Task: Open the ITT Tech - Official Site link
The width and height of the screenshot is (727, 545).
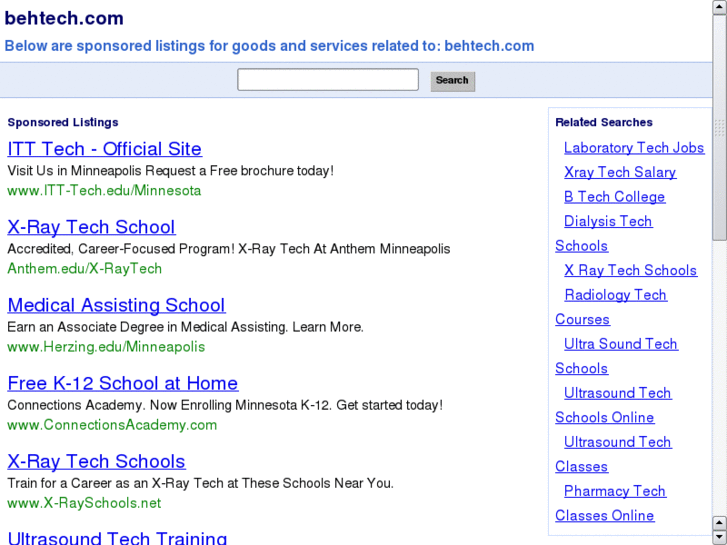Action: (x=104, y=149)
